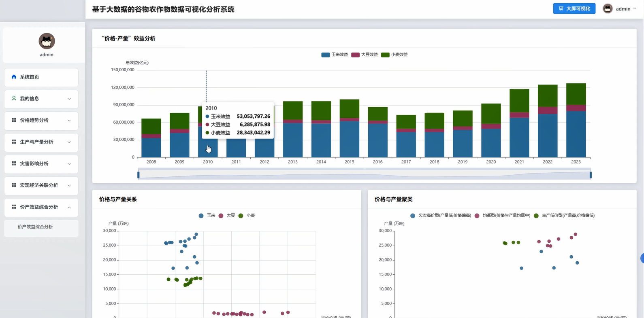The image size is (644, 318).
Task: Toggle 小麦 series in the scatter chart legend
Action: click(246, 216)
